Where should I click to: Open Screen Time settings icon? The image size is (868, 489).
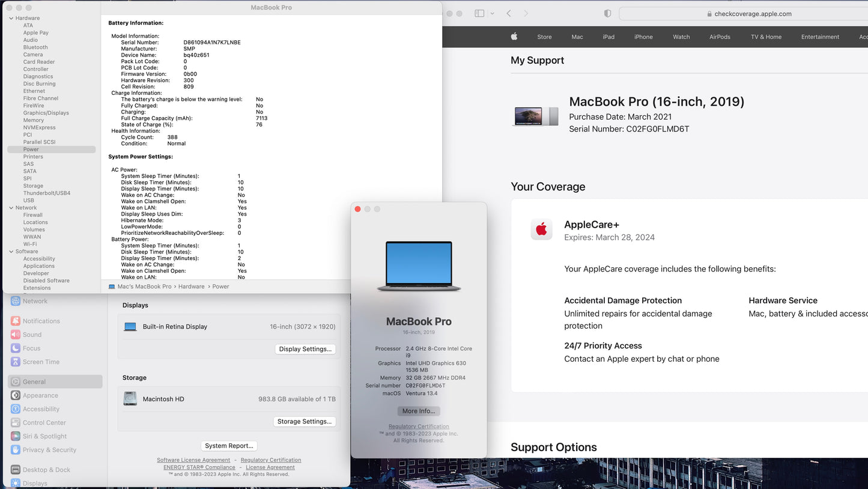click(x=15, y=362)
